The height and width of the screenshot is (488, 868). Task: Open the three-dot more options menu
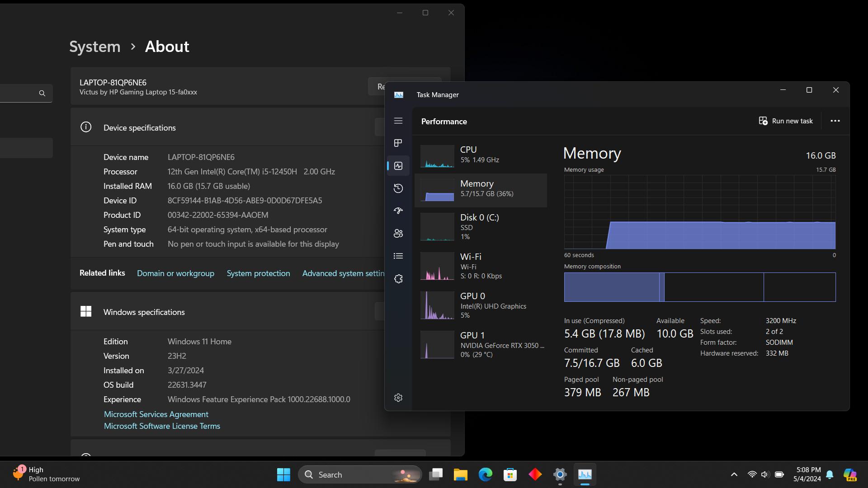click(835, 121)
